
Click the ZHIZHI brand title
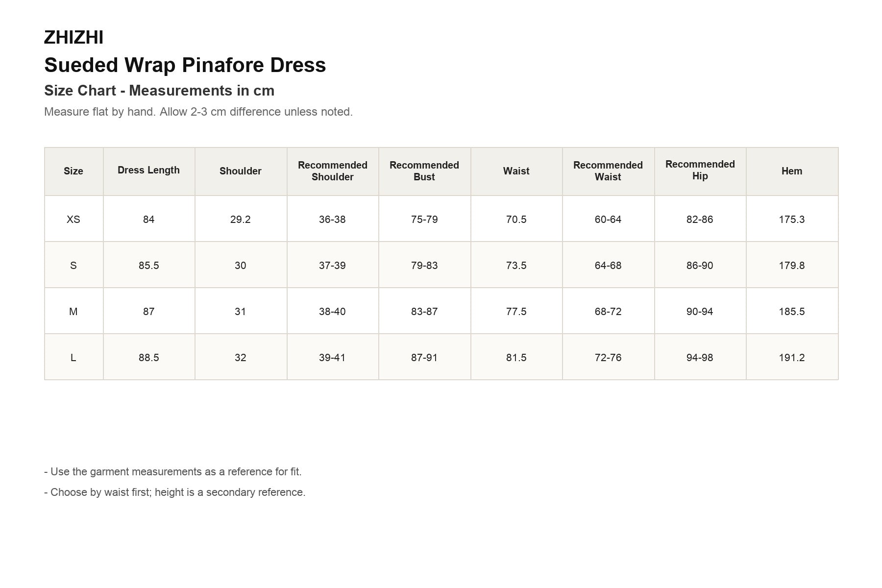pos(73,37)
